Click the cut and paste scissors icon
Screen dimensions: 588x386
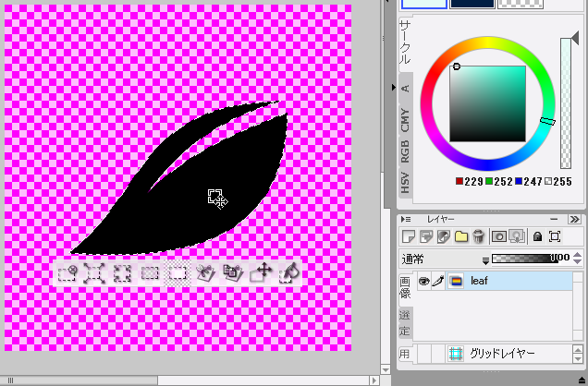pyautogui.click(x=205, y=272)
